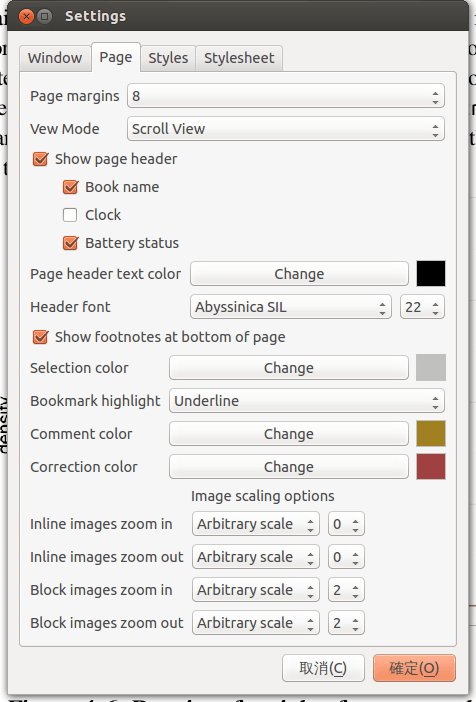Image resolution: width=476 pixels, height=702 pixels.
Task: Click the black page header color swatch
Action: click(431, 274)
